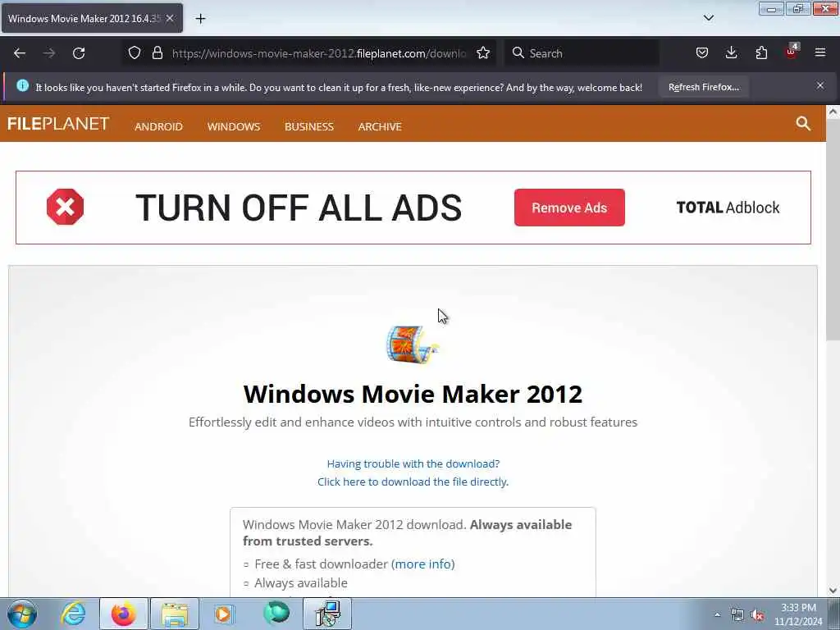The image size is (840, 630).
Task: Open the green round taskbar app
Action: (276, 614)
